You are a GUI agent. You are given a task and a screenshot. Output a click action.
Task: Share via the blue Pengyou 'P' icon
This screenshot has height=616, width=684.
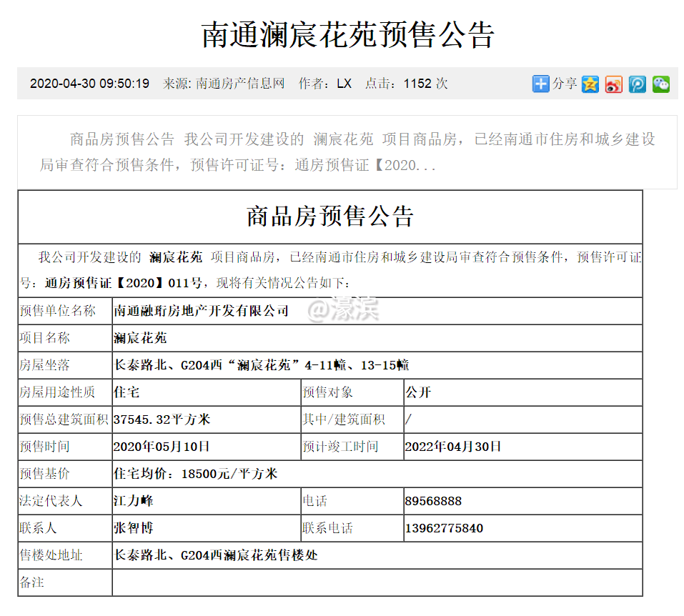point(637,84)
